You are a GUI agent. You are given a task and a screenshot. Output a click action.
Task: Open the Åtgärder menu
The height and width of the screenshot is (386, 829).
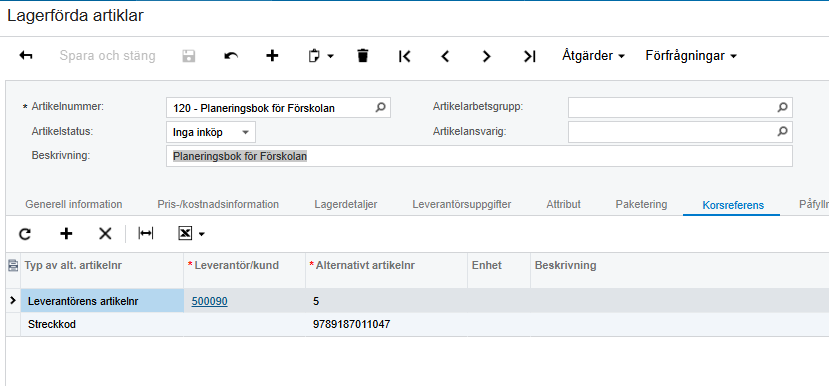593,56
